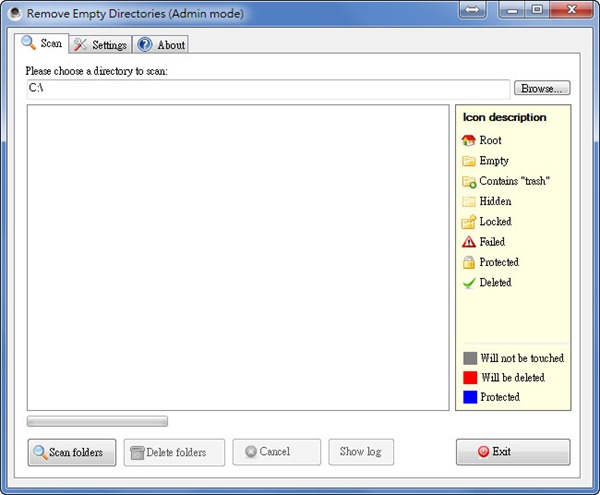The height and width of the screenshot is (495, 600).
Task: Click the "Hidden" legend text
Action: click(x=495, y=201)
